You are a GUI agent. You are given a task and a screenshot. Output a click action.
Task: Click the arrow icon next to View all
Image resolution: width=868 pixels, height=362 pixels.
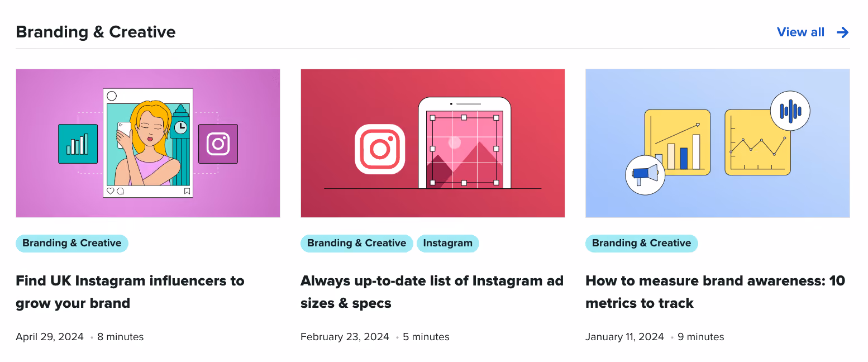click(842, 32)
